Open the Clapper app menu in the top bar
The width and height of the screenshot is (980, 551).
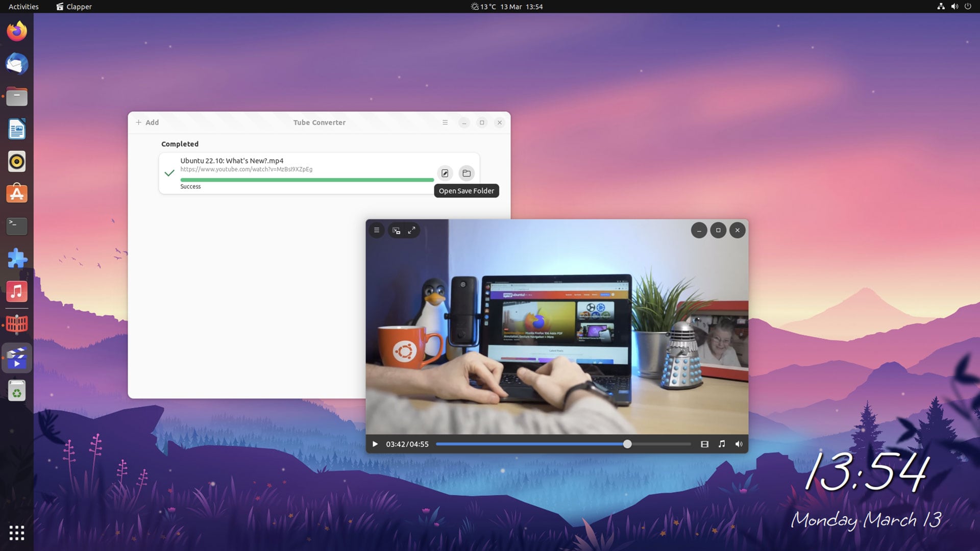(74, 7)
